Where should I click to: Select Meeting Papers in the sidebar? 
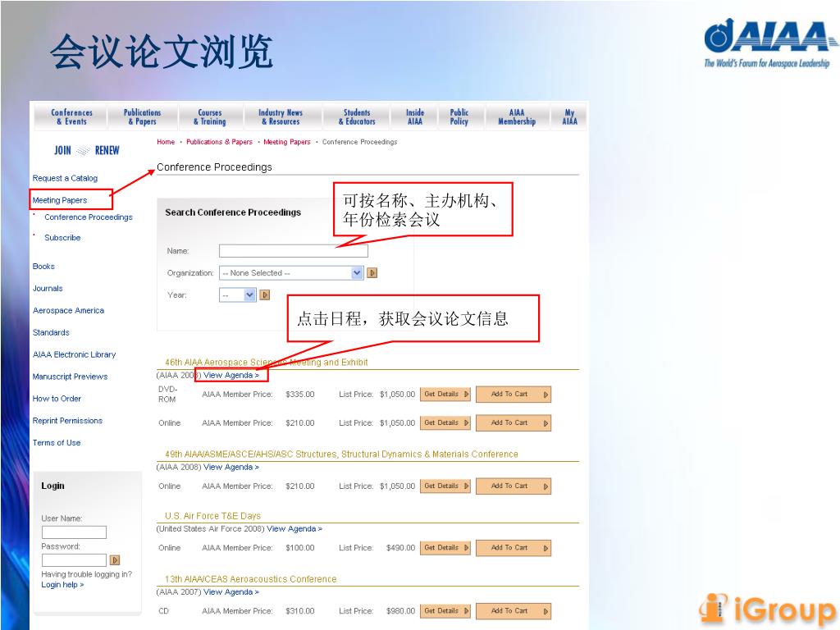point(59,200)
